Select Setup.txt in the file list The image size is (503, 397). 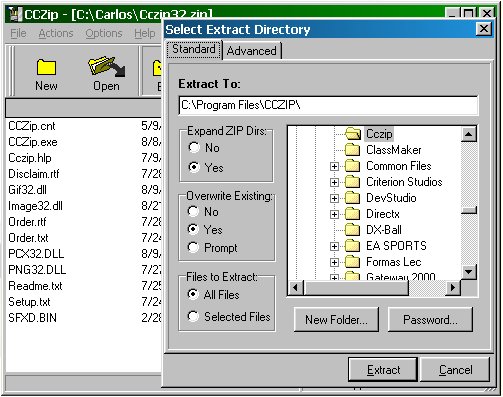click(x=29, y=302)
